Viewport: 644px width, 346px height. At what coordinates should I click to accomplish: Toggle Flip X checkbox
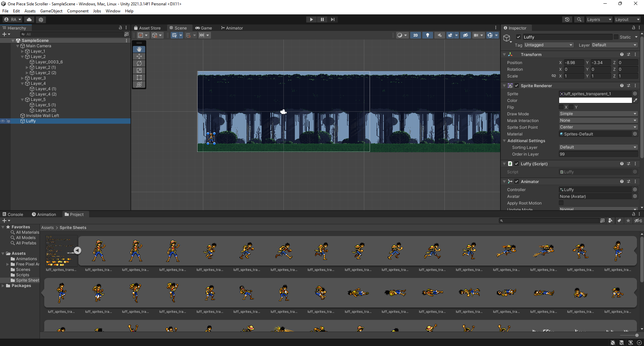point(561,107)
